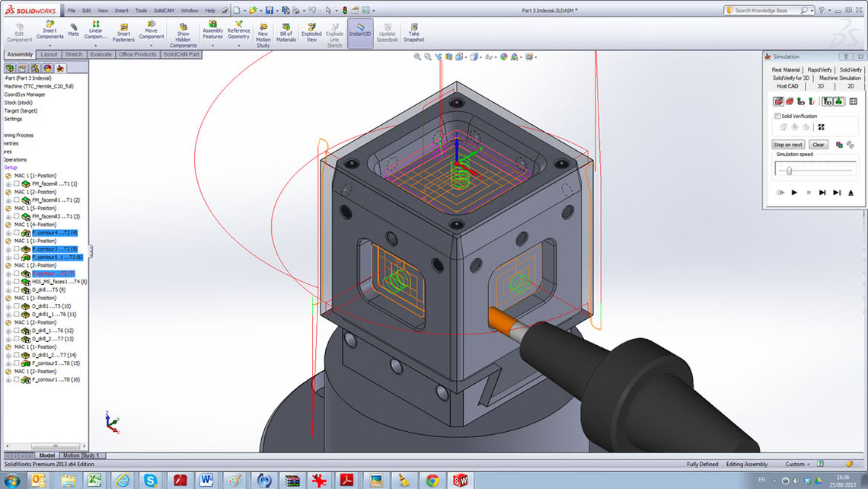Check the FM_facemill T1 (1) operation box
The image size is (868, 489).
click(x=17, y=184)
